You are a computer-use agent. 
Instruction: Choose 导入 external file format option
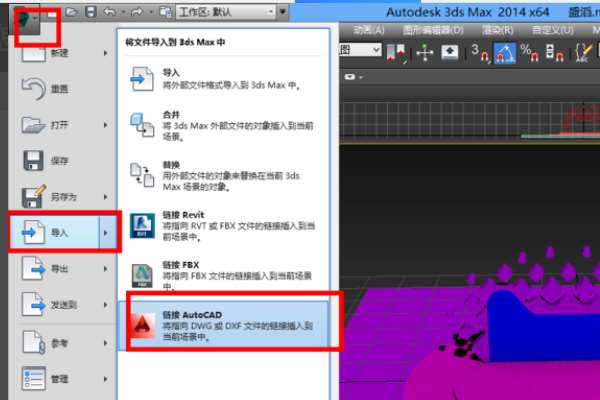pyautogui.click(x=224, y=79)
